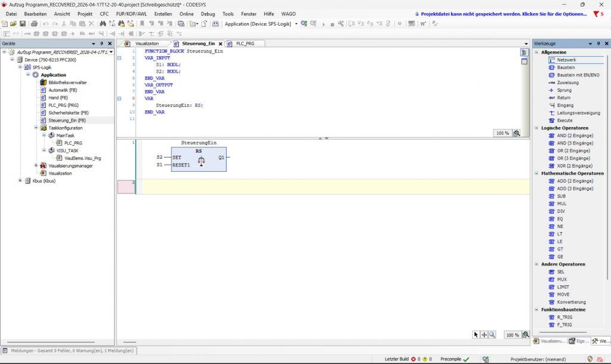The image size is (611, 364).
Task: Choose the R_TRIG function block tool
Action: pyautogui.click(x=560, y=317)
